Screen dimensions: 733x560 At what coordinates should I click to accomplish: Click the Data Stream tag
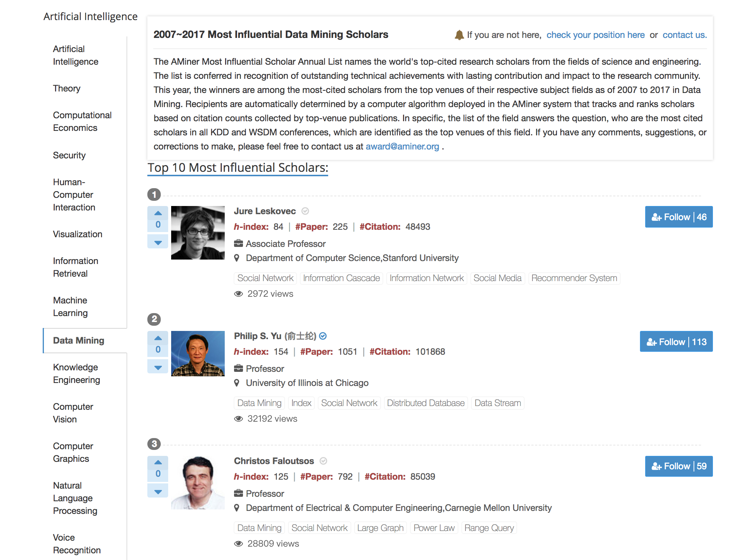pos(497,403)
